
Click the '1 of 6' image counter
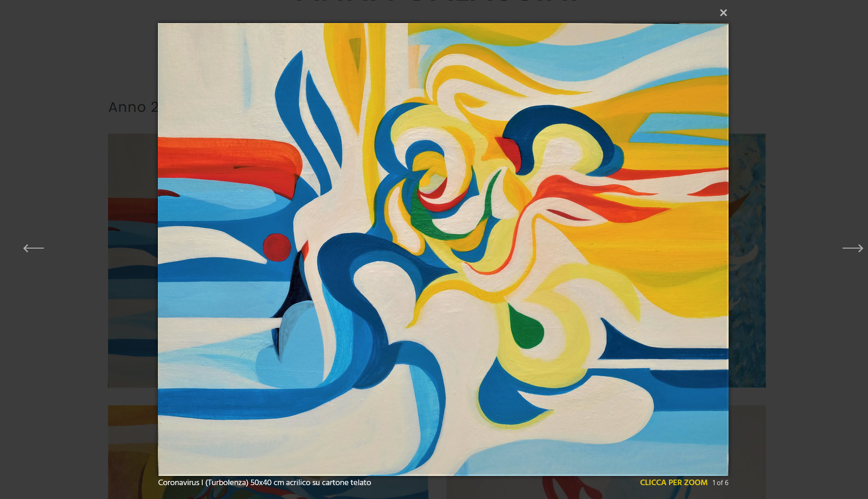pyautogui.click(x=720, y=483)
